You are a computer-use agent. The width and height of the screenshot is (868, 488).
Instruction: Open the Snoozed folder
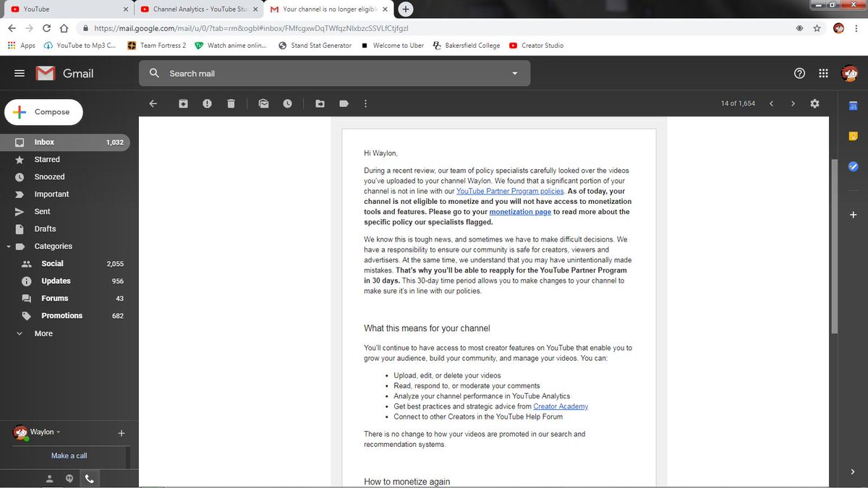tap(65, 177)
